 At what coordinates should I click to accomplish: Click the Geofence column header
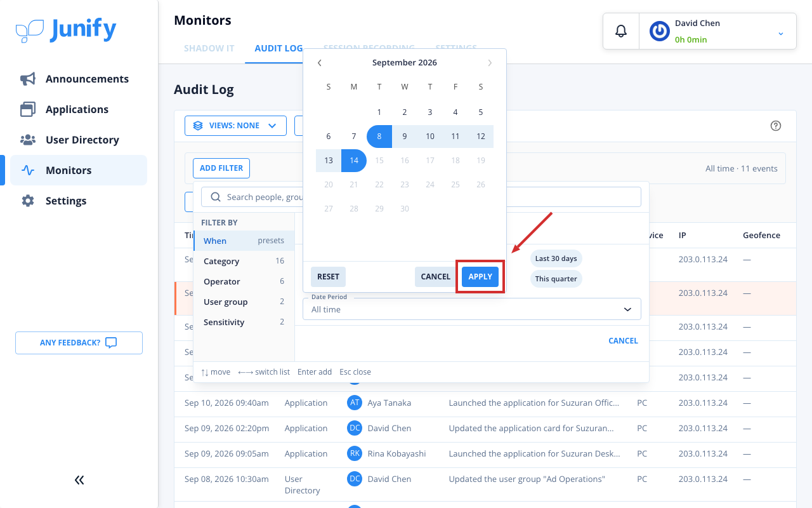pos(761,236)
